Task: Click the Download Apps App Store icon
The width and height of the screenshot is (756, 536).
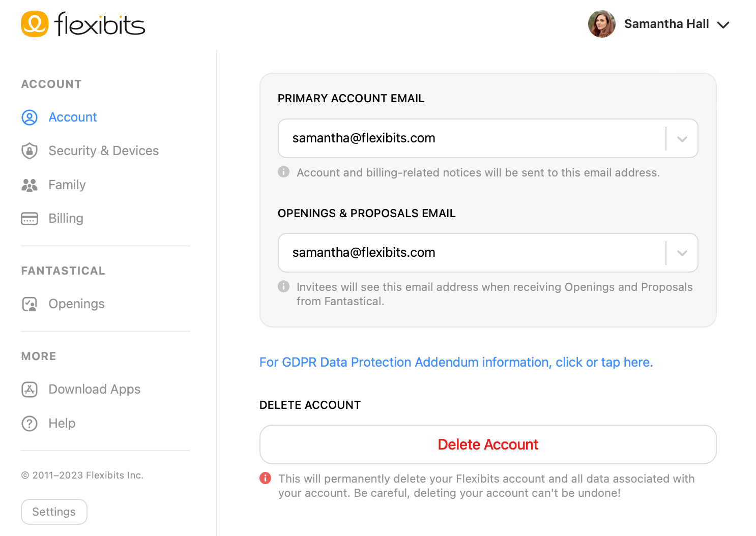Action: point(30,390)
